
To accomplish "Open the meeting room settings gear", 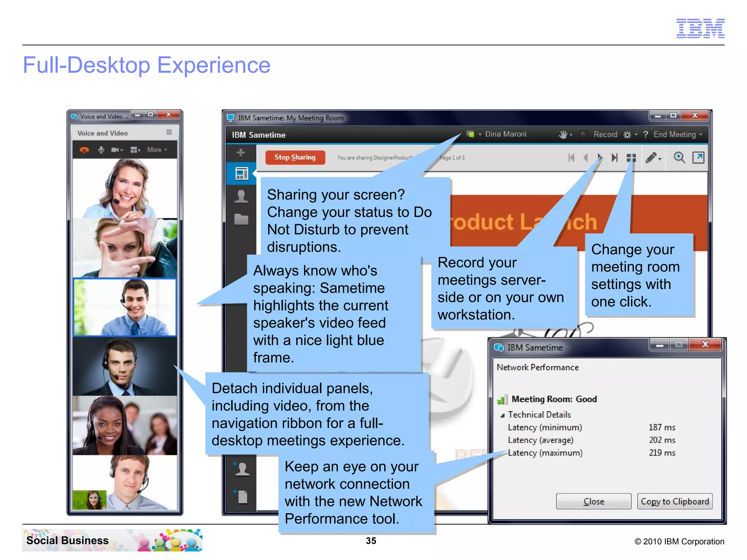I will click(x=627, y=135).
